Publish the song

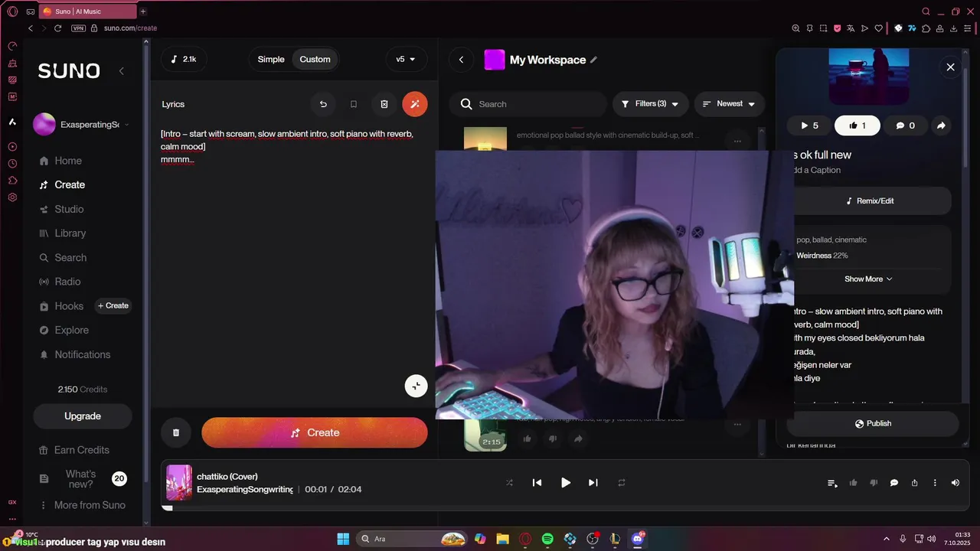click(873, 423)
